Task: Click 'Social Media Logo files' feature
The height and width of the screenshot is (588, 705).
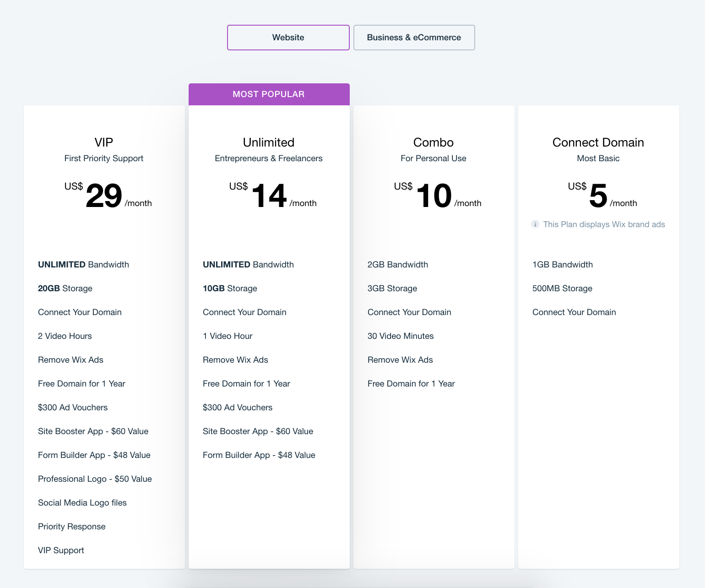Action: tap(82, 503)
